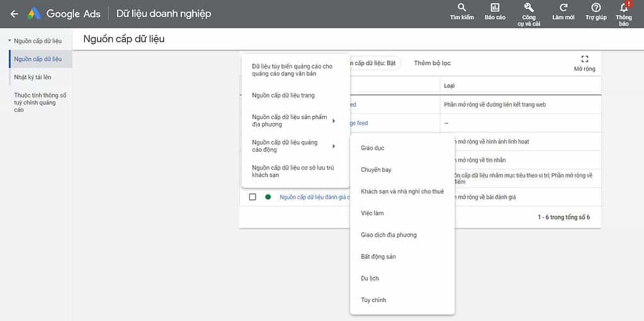Select Nguồn cấp dữ liệu trang menu item
This screenshot has height=321, width=644.
click(296, 96)
